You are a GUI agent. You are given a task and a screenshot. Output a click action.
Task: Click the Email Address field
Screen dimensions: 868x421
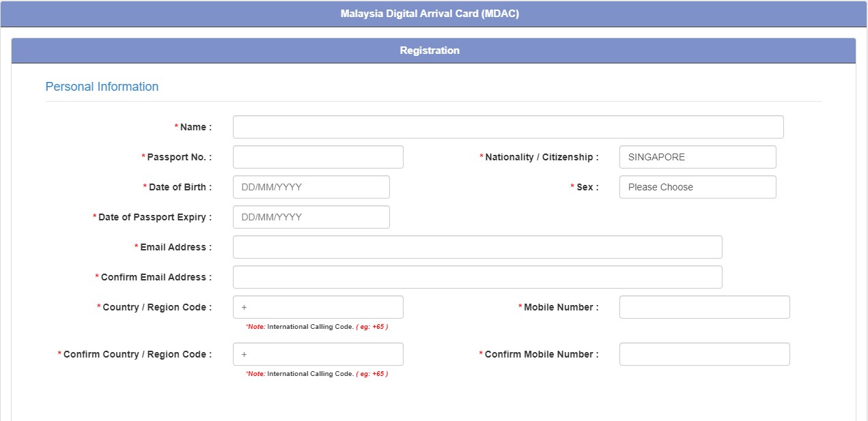coord(477,247)
